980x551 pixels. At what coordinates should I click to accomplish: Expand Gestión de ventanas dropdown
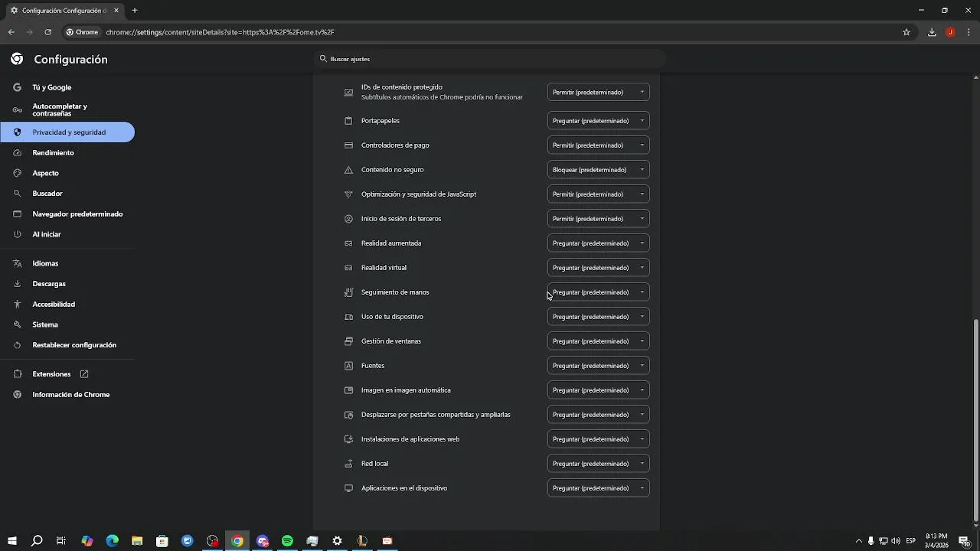click(599, 341)
